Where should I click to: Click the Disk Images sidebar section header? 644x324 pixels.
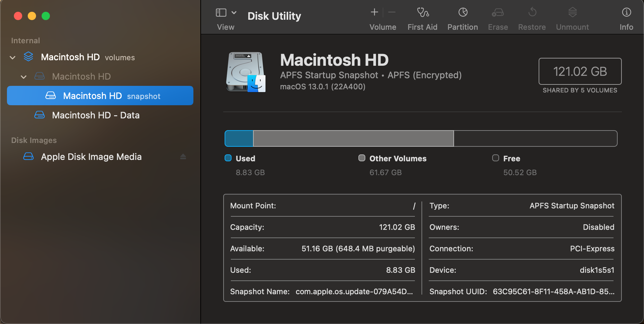click(34, 140)
